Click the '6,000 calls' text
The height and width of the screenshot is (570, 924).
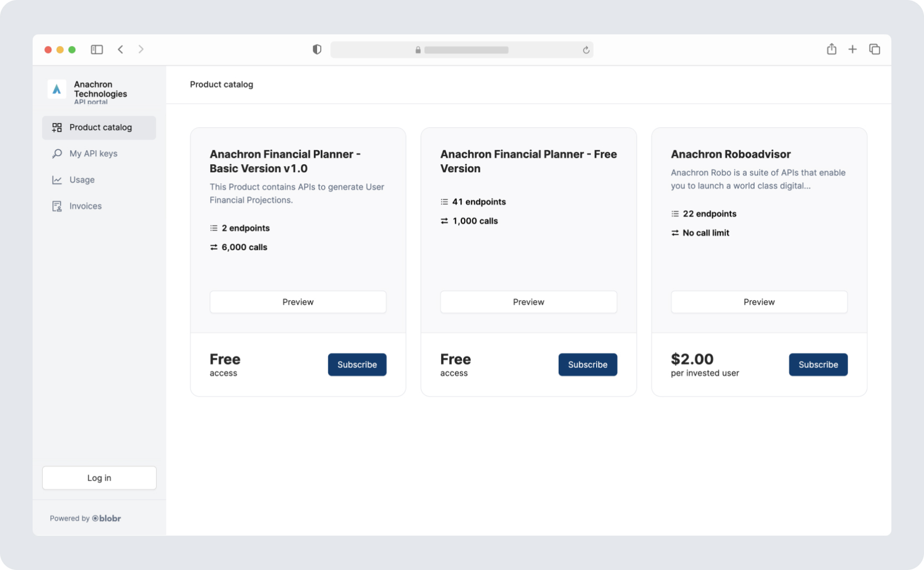click(244, 247)
